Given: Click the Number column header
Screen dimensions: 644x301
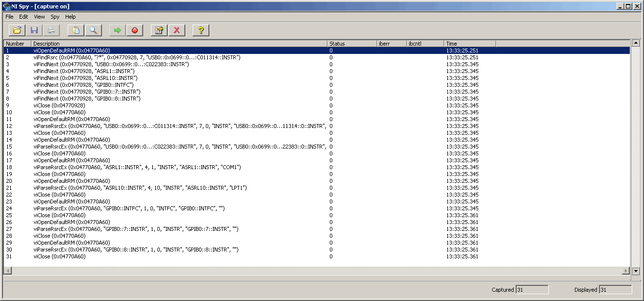Looking at the screenshot, I should [x=18, y=44].
